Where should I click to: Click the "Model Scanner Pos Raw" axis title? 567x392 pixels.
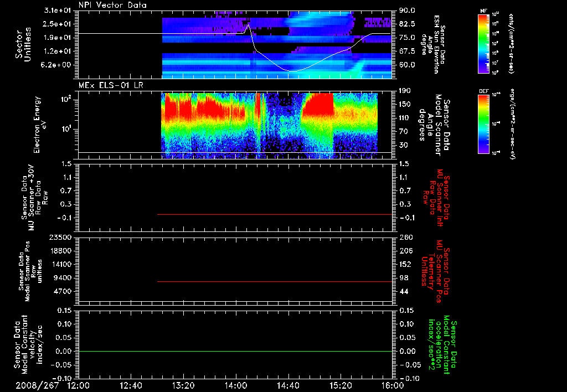pyautogui.click(x=30, y=271)
